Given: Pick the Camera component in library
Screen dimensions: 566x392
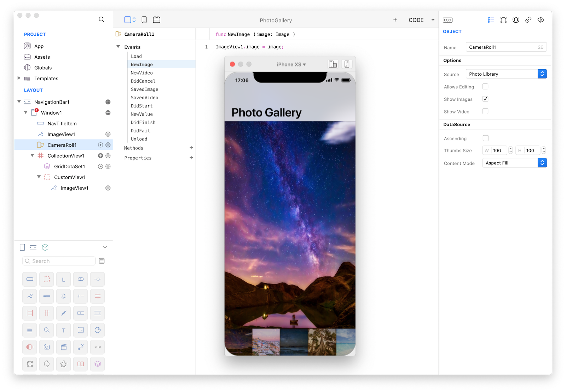Looking at the screenshot, I should point(47,347).
